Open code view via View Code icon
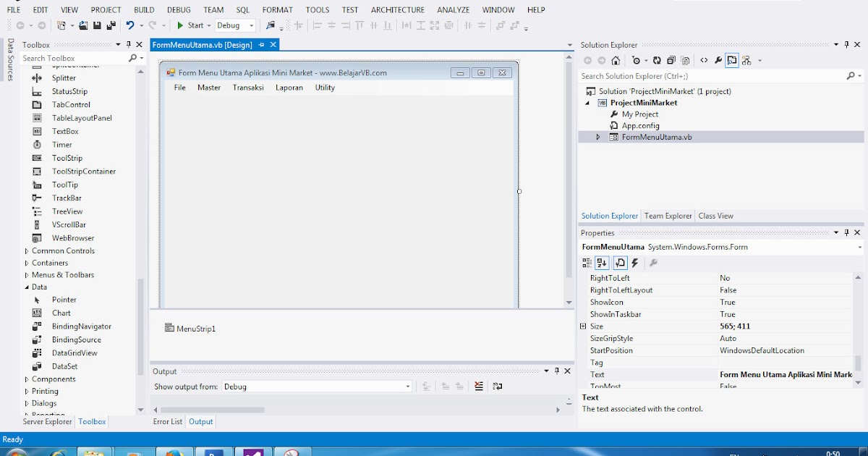This screenshot has width=868, height=456. point(704,60)
